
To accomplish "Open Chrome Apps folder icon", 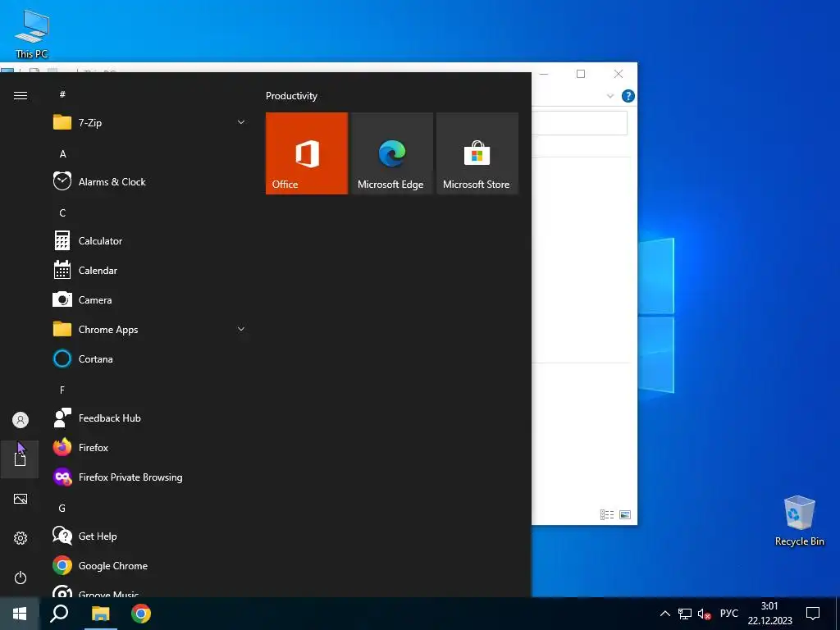I will 62,329.
